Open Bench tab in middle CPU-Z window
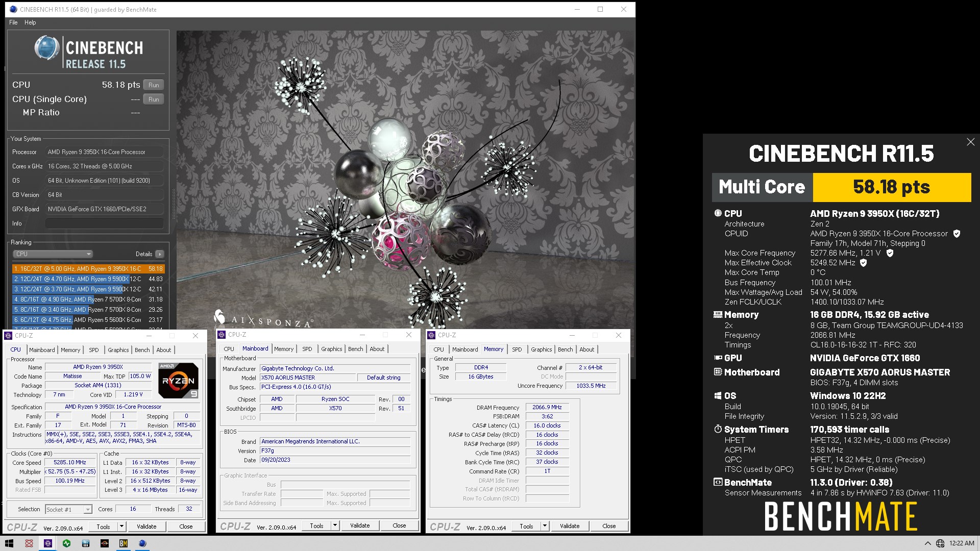The image size is (980, 551). [356, 349]
